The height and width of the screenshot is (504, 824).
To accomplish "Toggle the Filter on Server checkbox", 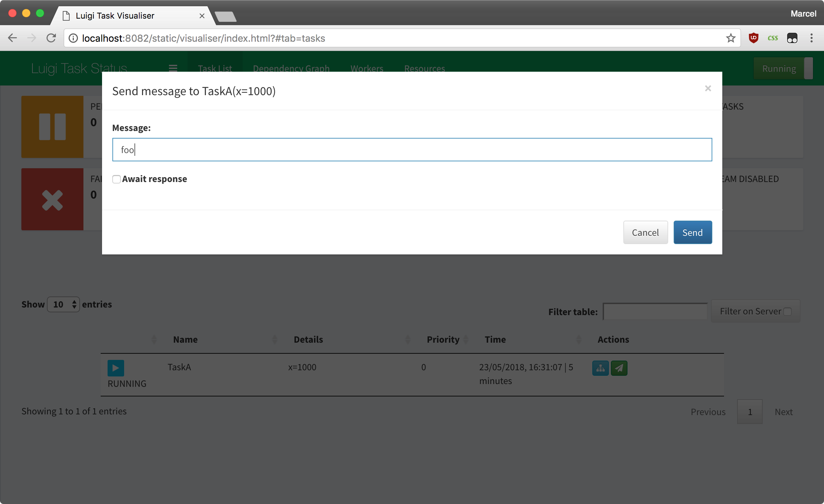I will coord(787,311).
